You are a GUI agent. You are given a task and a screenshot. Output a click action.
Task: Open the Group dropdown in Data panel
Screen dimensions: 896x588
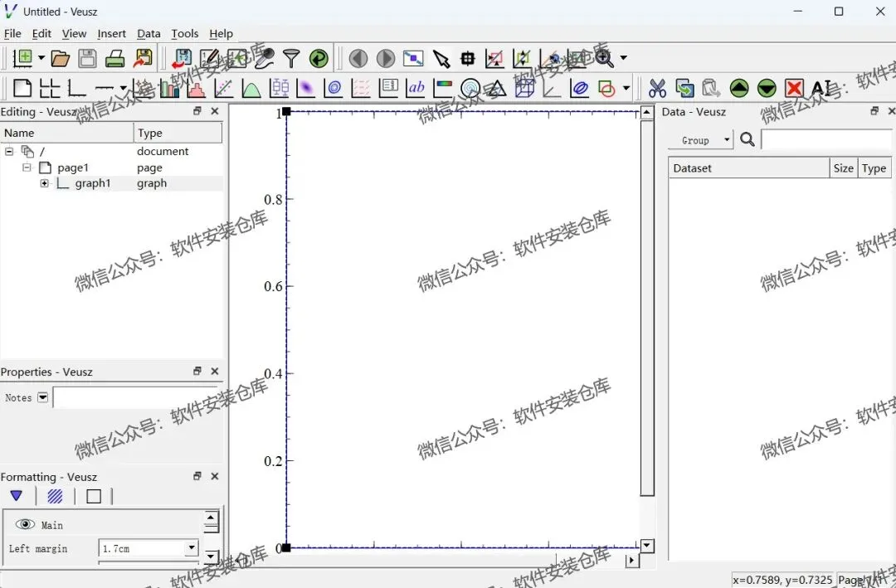[x=700, y=140]
